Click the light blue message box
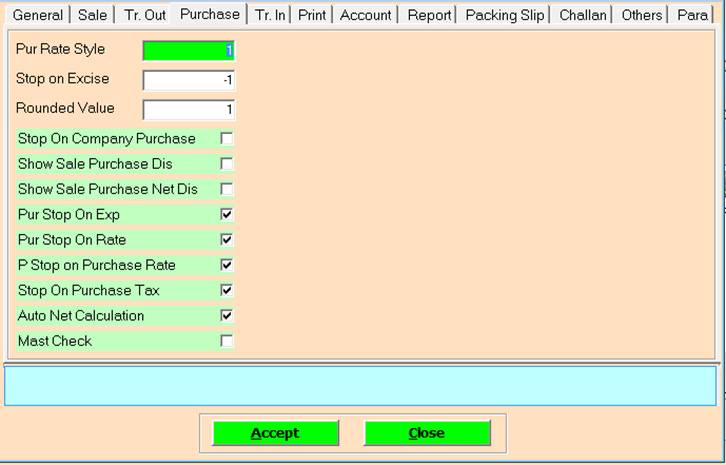The width and height of the screenshot is (726, 465). [360, 385]
